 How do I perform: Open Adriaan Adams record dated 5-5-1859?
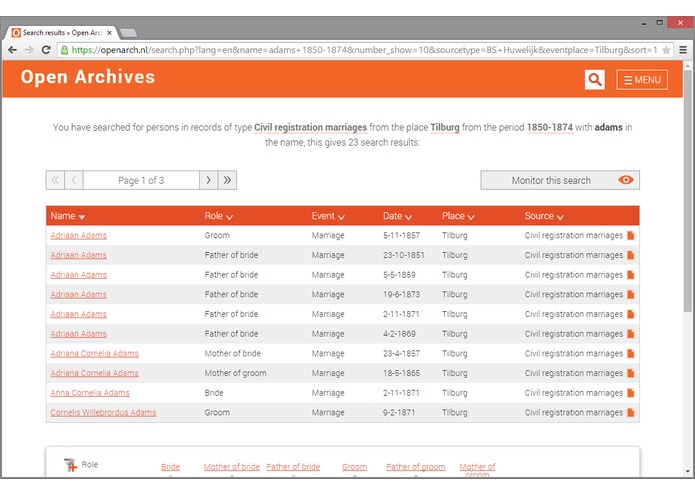pos(78,275)
